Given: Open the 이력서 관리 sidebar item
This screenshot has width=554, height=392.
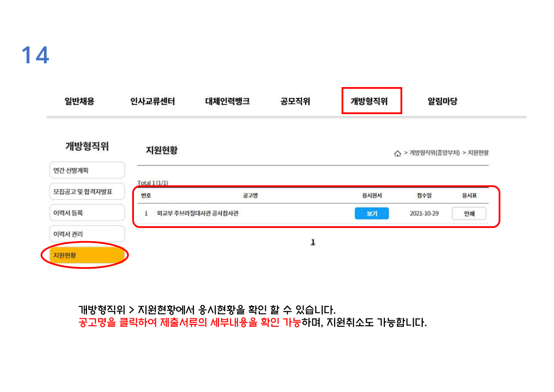Looking at the screenshot, I should [87, 234].
